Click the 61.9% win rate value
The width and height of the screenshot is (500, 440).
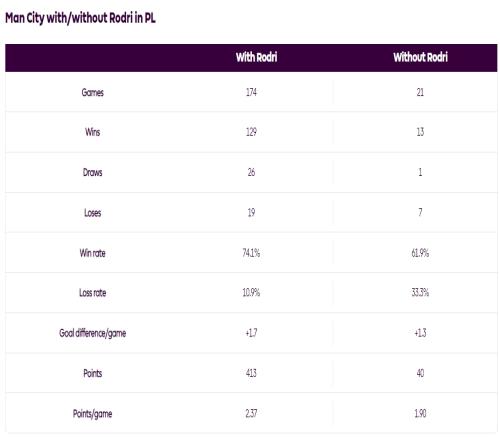point(420,253)
